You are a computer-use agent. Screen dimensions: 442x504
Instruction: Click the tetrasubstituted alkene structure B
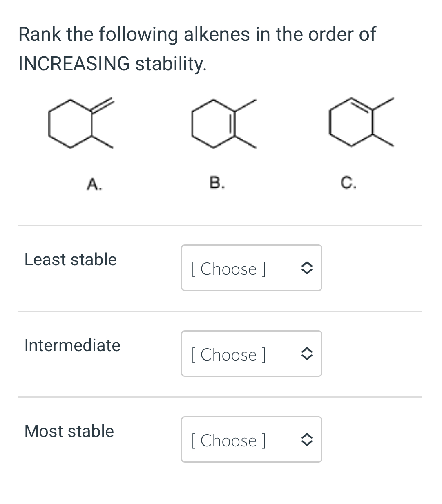click(221, 123)
